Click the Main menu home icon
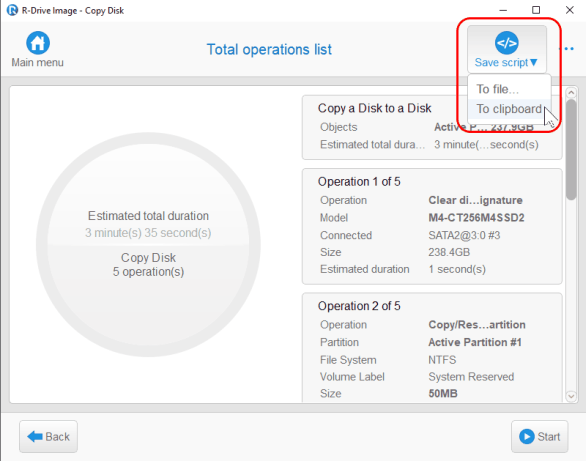 click(38, 43)
